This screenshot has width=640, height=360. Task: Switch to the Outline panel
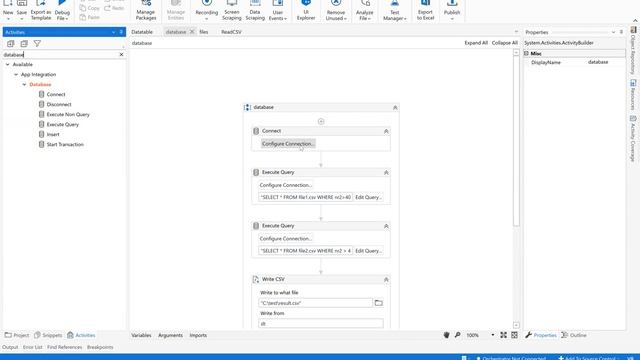[574, 335]
